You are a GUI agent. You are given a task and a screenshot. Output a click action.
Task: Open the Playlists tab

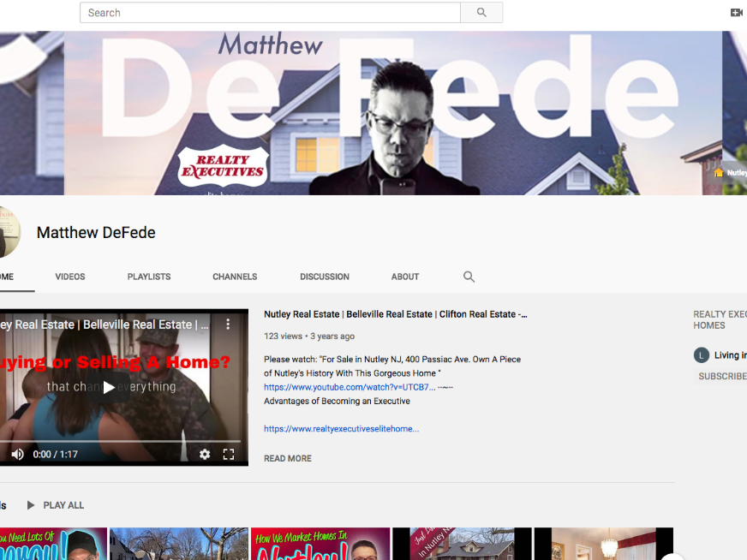coord(149,277)
